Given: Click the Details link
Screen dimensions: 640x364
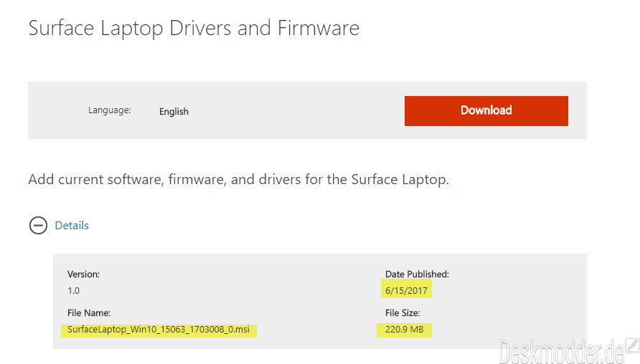Looking at the screenshot, I should click(72, 226).
